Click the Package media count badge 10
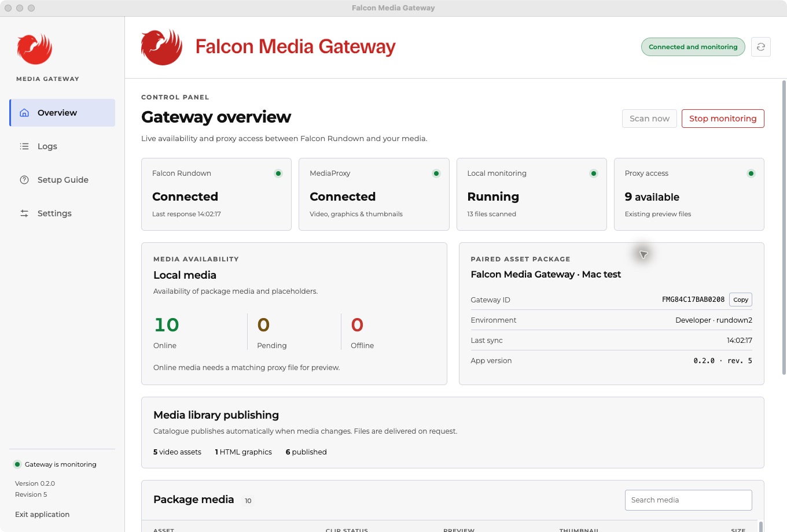 point(248,501)
